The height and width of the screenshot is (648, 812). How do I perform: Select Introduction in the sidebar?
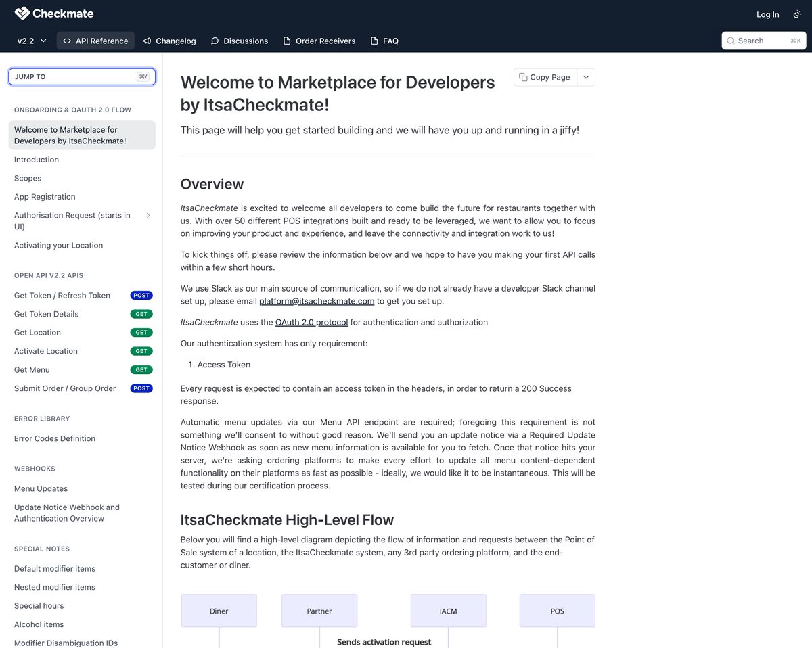pos(37,160)
